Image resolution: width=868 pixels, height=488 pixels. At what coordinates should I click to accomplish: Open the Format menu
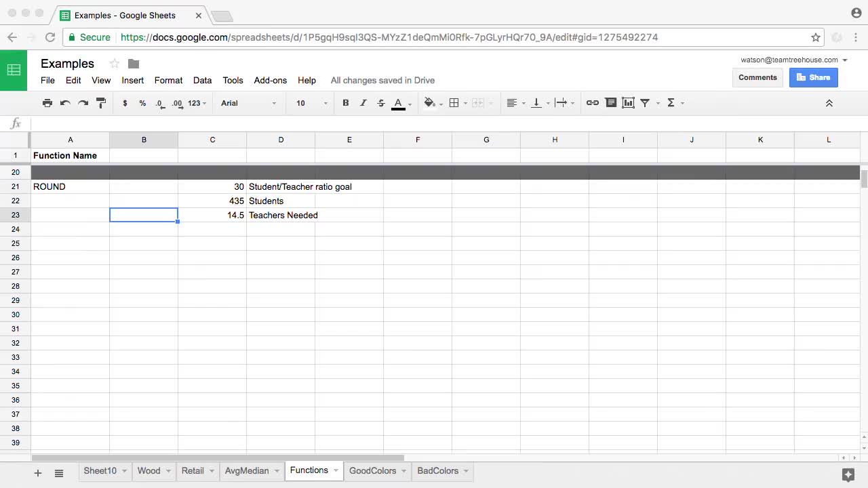coord(168,80)
